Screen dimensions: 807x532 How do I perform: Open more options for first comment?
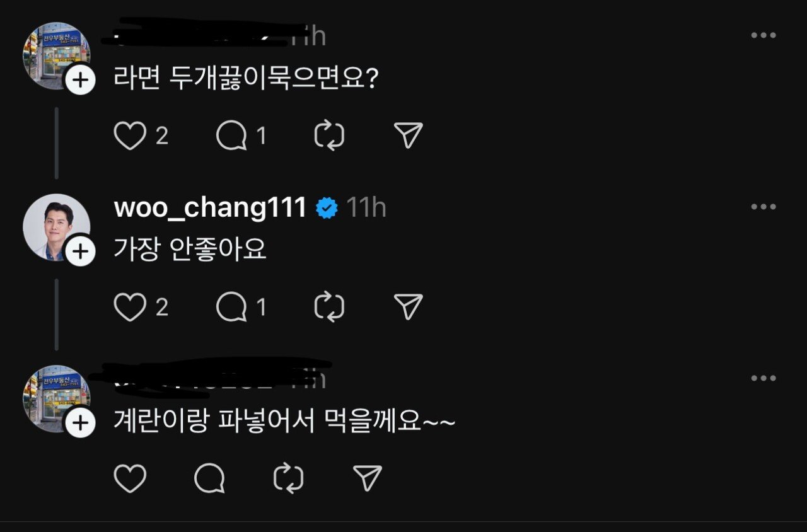[x=763, y=35]
